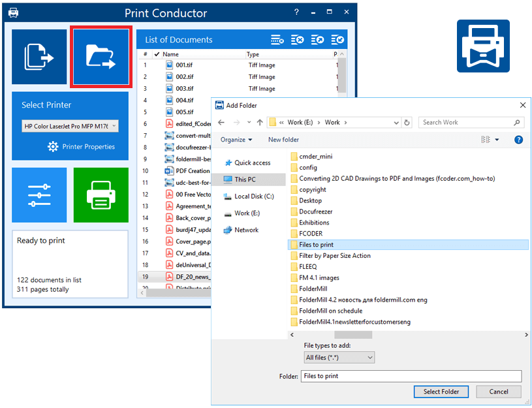
Task: Click the Cancel button
Action: click(498, 392)
